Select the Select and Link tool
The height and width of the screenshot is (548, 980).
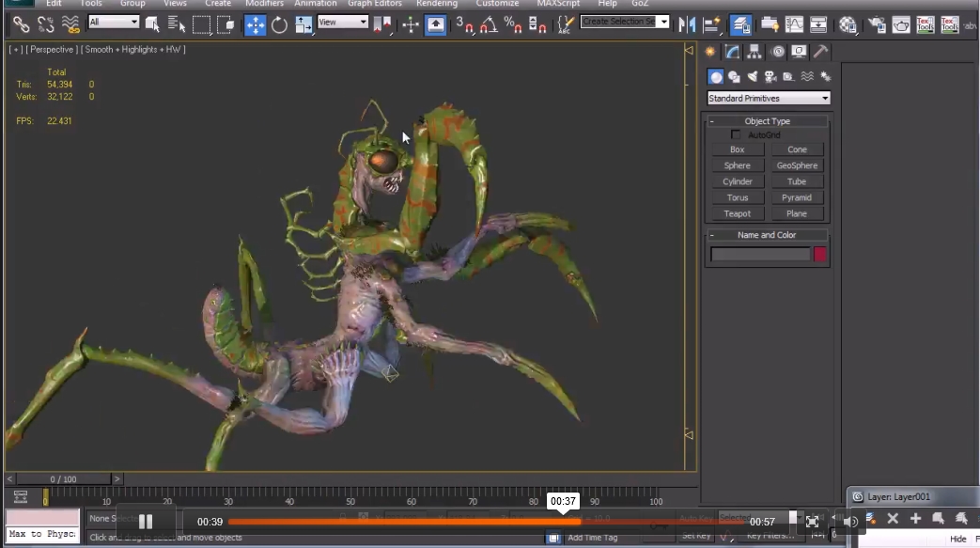(22, 24)
